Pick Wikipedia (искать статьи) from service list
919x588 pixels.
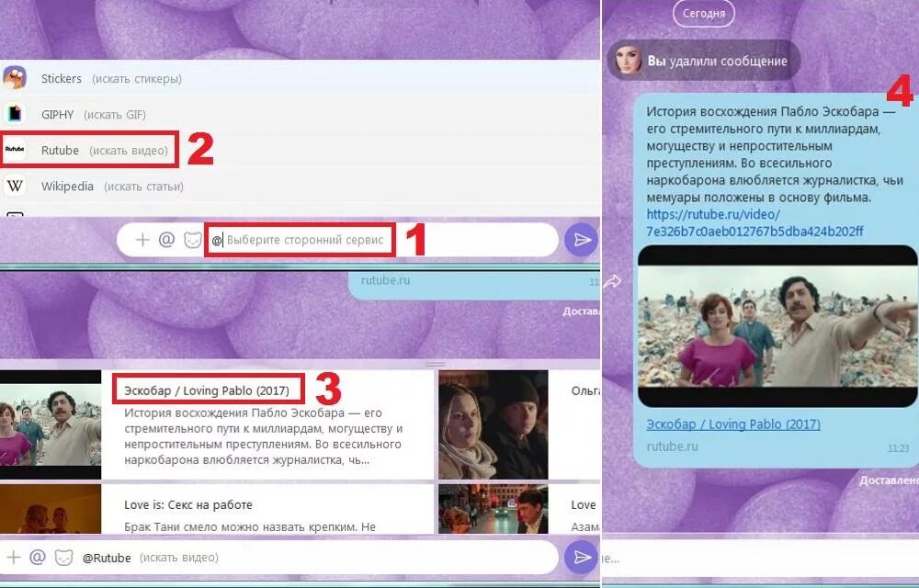click(x=301, y=186)
